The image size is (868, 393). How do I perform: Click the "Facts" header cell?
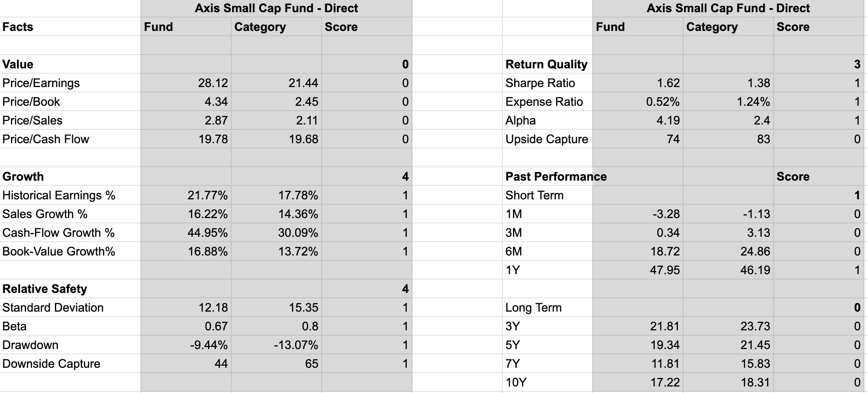pos(18,27)
